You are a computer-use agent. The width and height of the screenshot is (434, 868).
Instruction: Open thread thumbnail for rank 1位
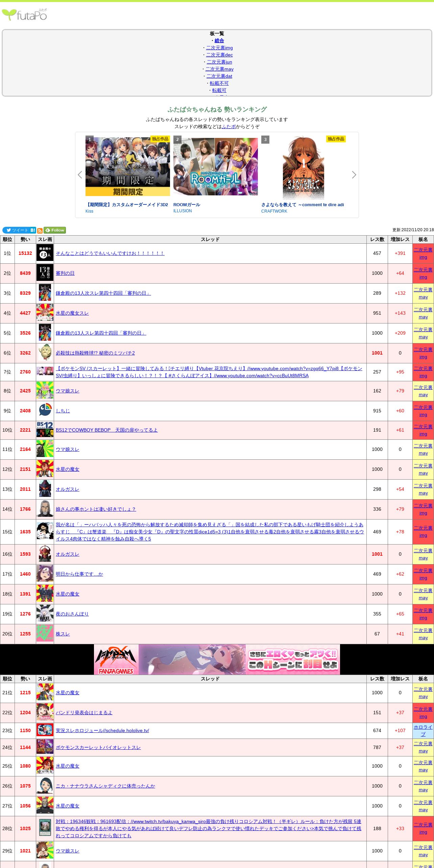click(x=45, y=253)
